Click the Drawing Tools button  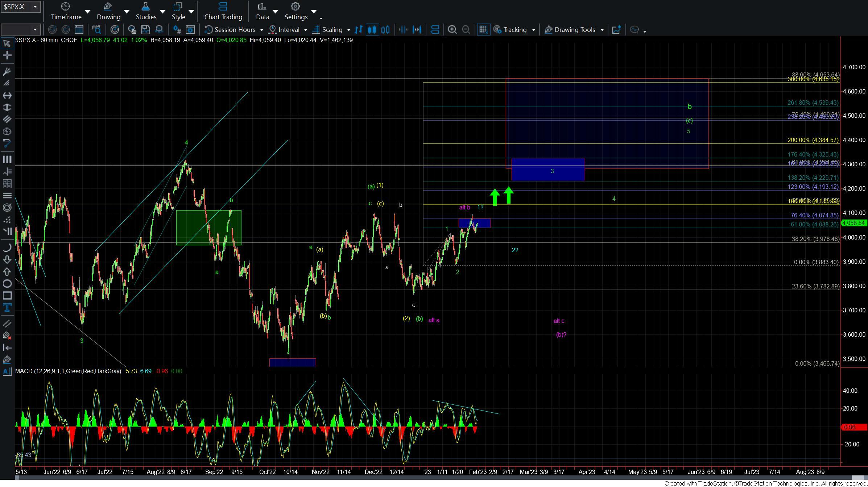(570, 30)
